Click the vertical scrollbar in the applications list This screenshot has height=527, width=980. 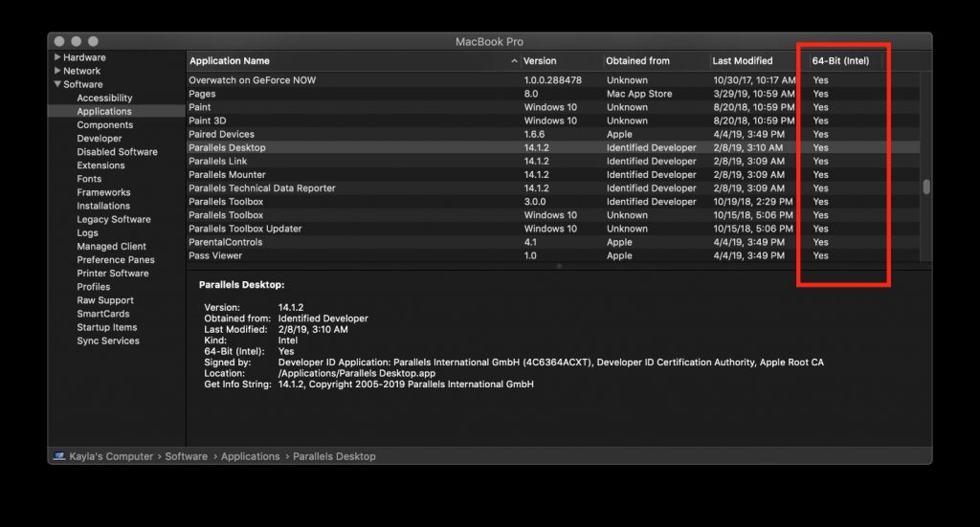click(925, 187)
